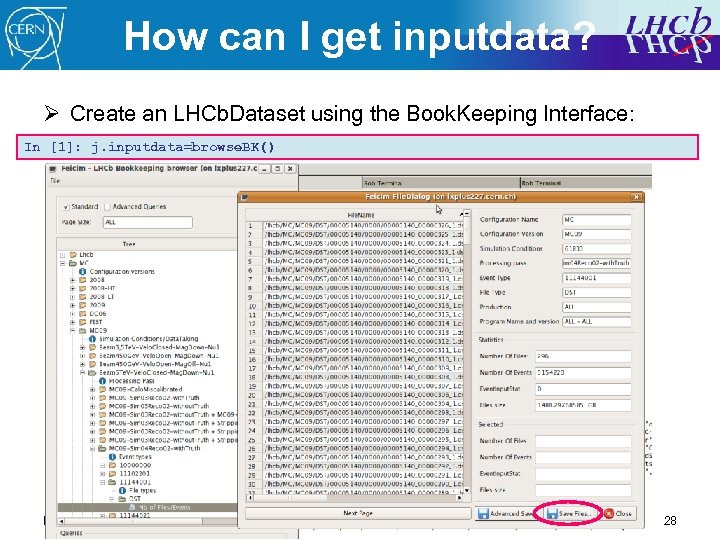Click the 2009 folder icon
Image resolution: width=720 pixels, height=540 pixels.
[x=83, y=305]
